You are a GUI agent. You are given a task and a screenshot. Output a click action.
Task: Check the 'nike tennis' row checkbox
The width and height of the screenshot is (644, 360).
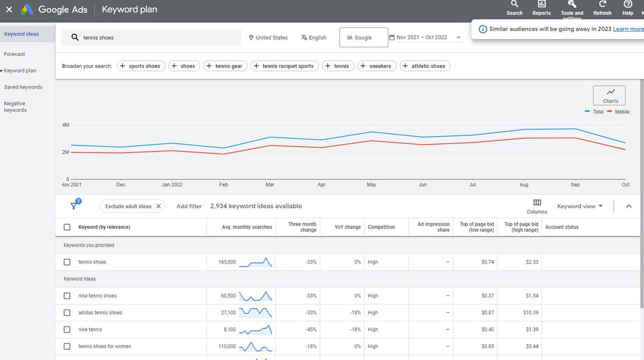point(67,329)
